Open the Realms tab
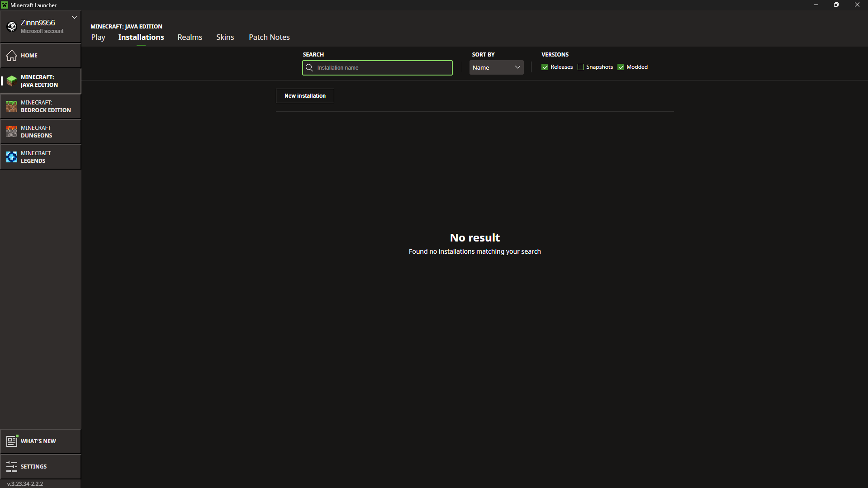Image resolution: width=868 pixels, height=488 pixels. point(190,37)
